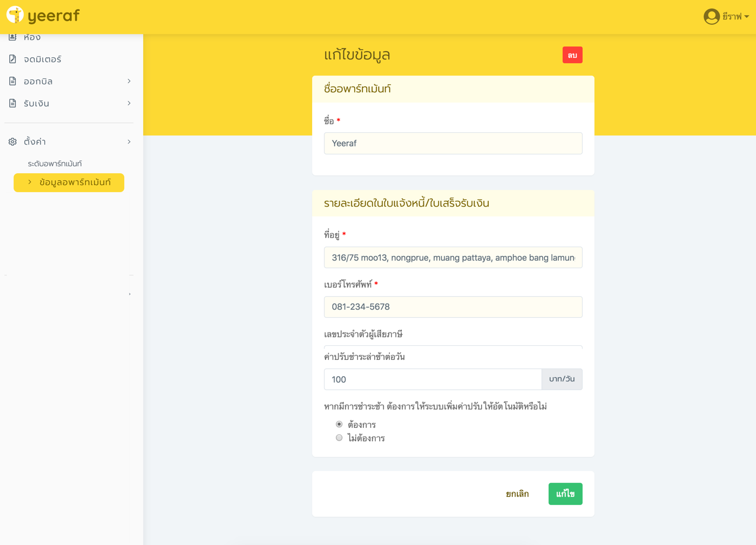Image resolution: width=756 pixels, height=545 pixels.
Task: Click the จดมิเตอร์ meter icon in sidebar
Action: (x=12, y=59)
